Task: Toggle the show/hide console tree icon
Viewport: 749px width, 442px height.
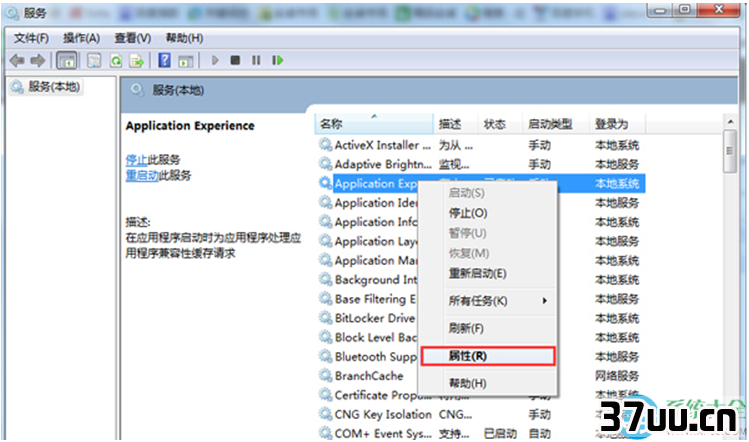Action: [x=66, y=61]
